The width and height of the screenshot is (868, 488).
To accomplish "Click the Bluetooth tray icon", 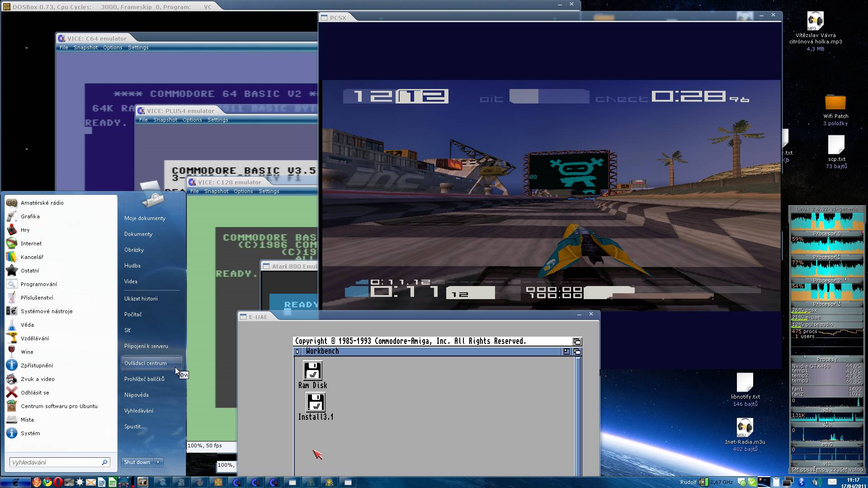I will pyautogui.click(x=802, y=482).
